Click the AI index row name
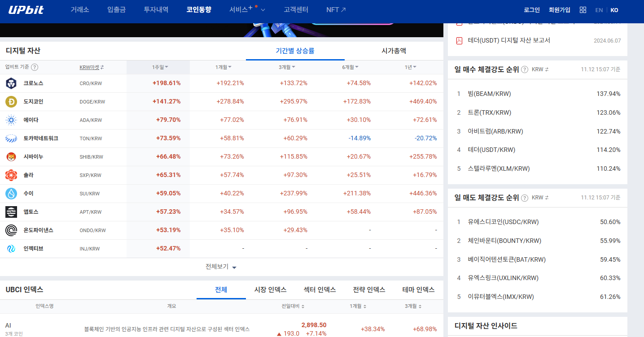The height and width of the screenshot is (337, 644). [8, 325]
